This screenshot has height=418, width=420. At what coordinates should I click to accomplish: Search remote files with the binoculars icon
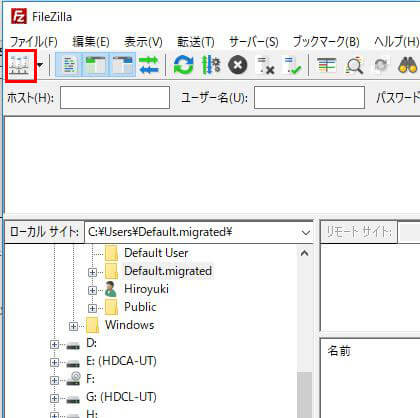(408, 65)
